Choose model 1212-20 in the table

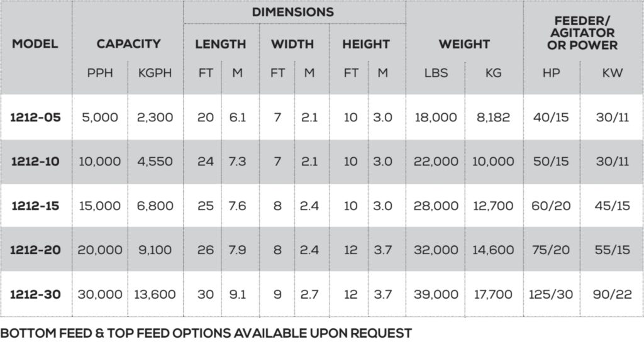(x=35, y=250)
